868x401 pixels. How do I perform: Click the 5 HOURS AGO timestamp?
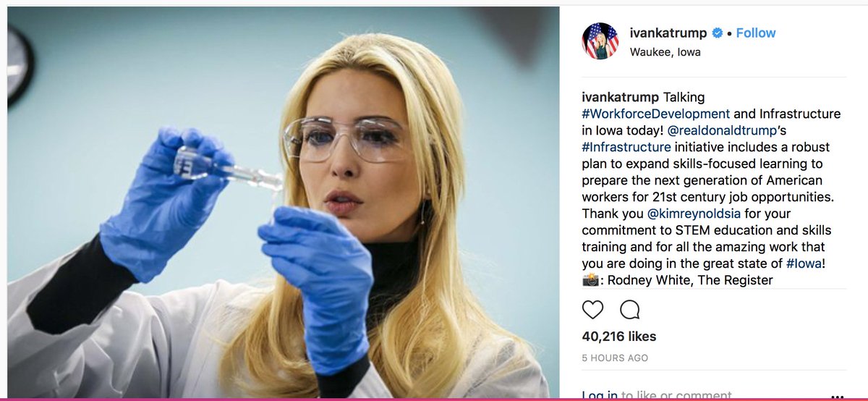(615, 358)
